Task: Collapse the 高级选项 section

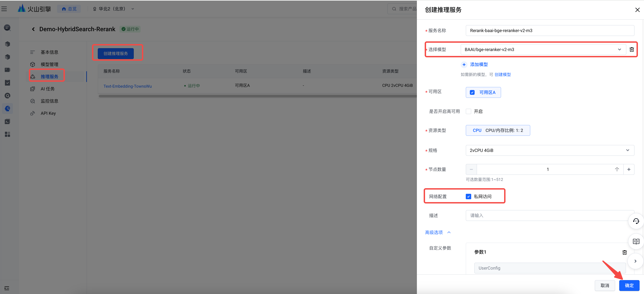Action: [x=438, y=233]
